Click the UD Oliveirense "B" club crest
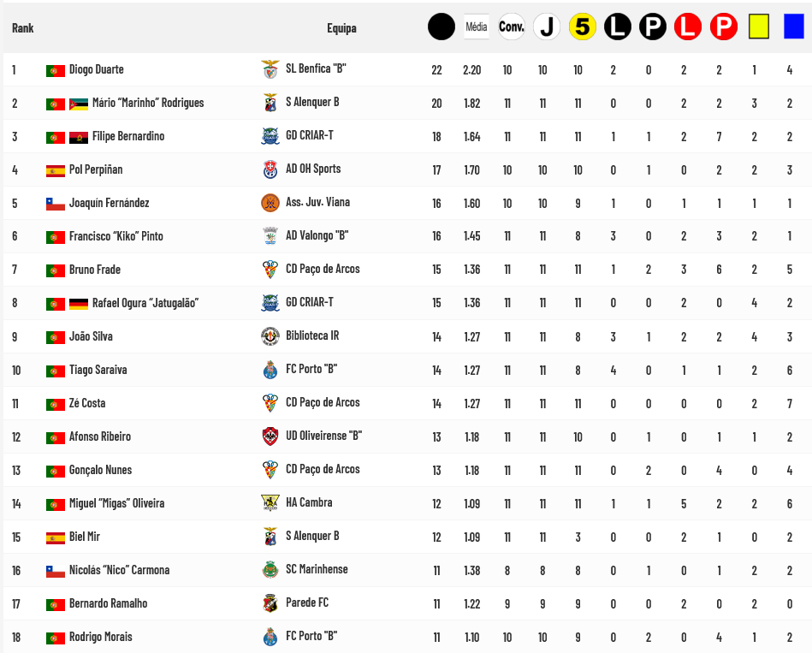Image resolution: width=812 pixels, height=653 pixels. click(270, 436)
